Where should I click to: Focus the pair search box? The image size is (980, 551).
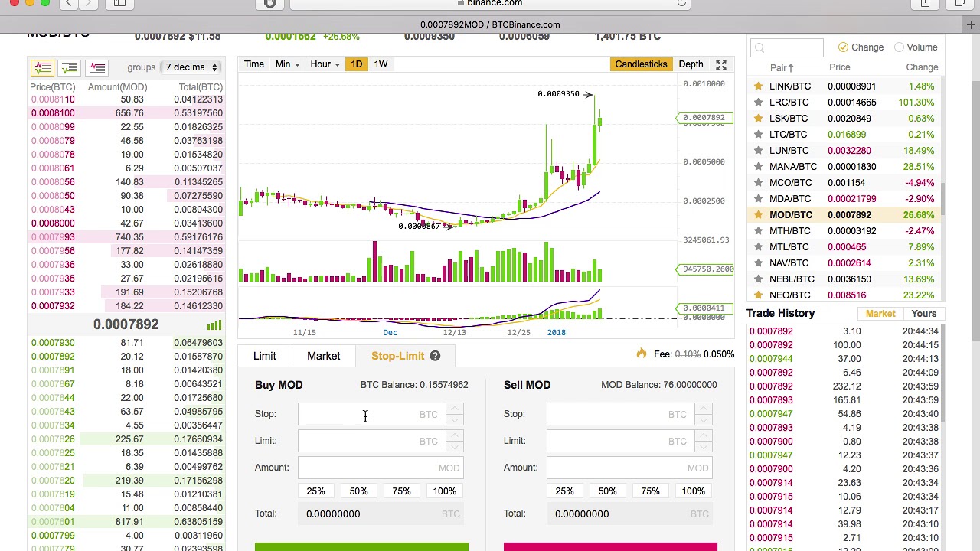point(786,48)
